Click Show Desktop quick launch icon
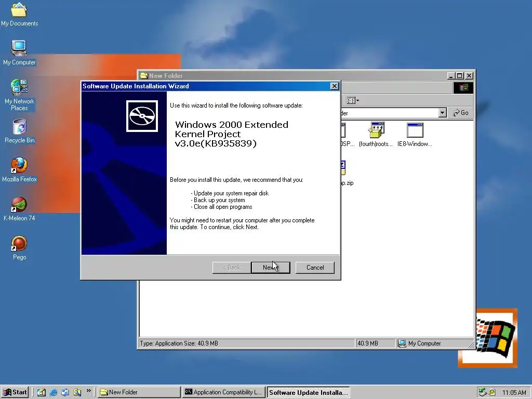The width and height of the screenshot is (532, 399). [42, 392]
